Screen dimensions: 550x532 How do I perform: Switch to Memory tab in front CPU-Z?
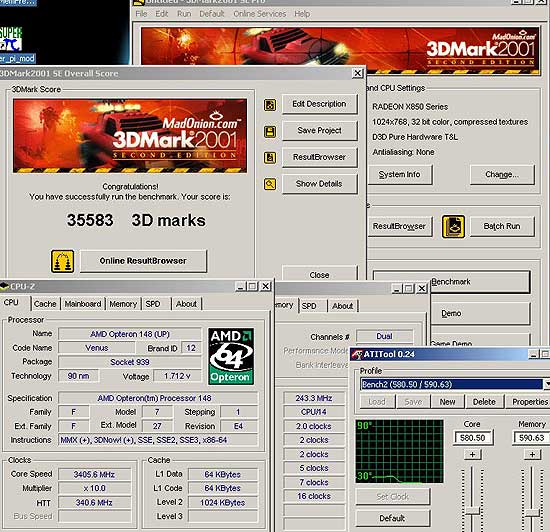[123, 304]
